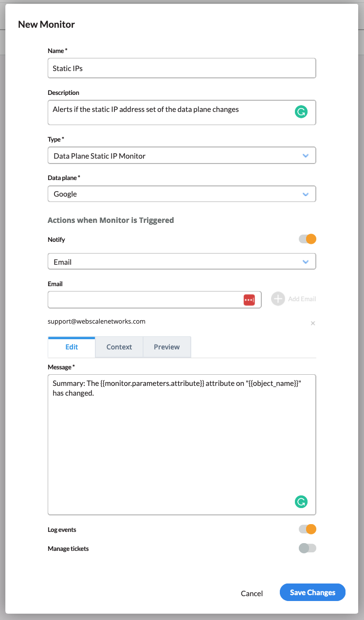Disable the Notify toggle
Screen dimensions: 364x620
tap(308, 239)
